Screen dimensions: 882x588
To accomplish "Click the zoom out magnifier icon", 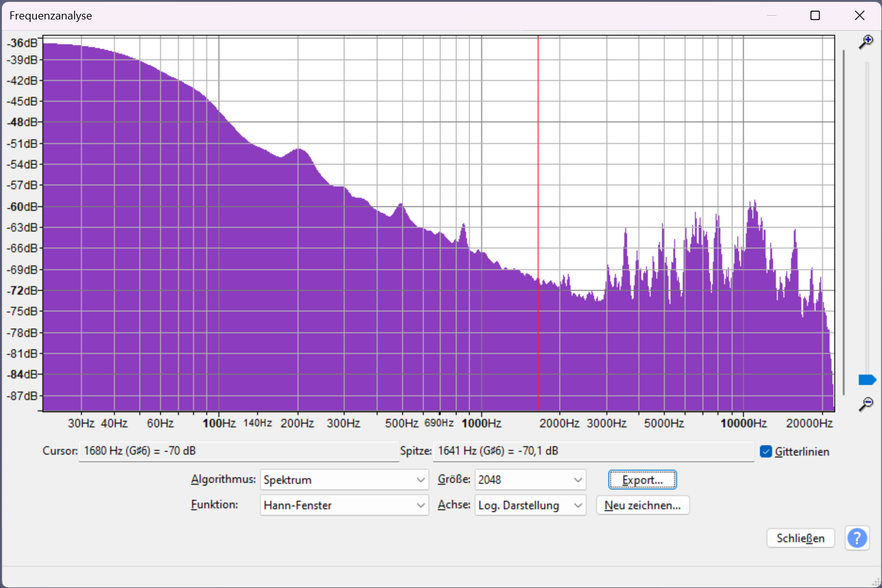I will (866, 404).
